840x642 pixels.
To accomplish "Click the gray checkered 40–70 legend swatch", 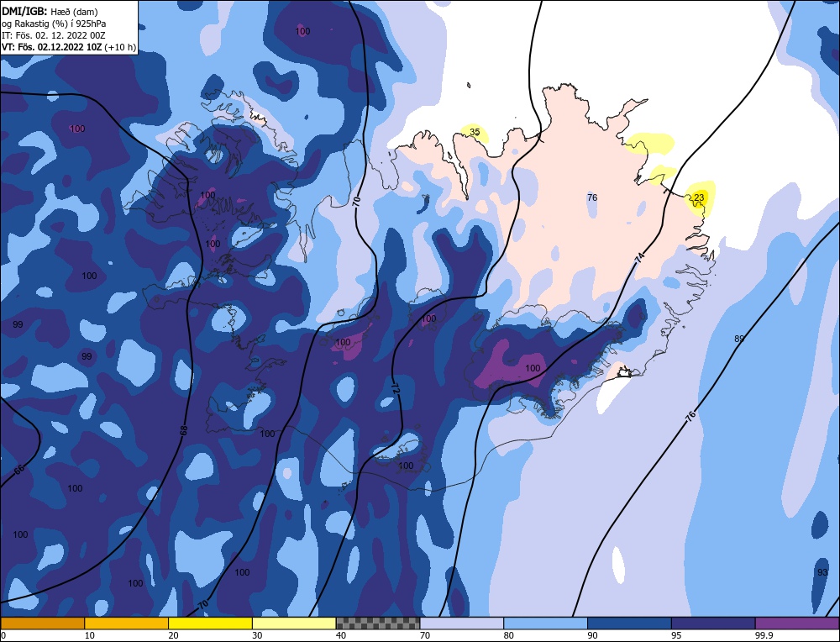I will tap(378, 623).
